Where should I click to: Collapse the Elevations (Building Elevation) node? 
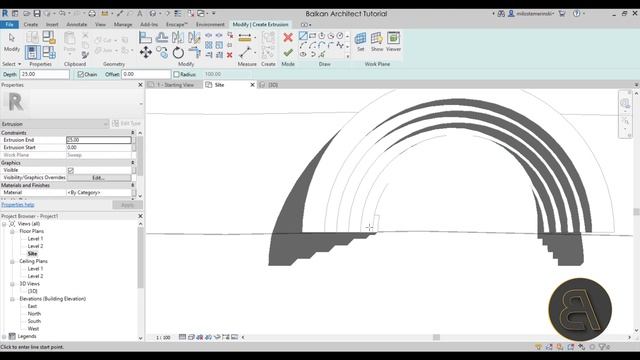[x=12, y=299]
